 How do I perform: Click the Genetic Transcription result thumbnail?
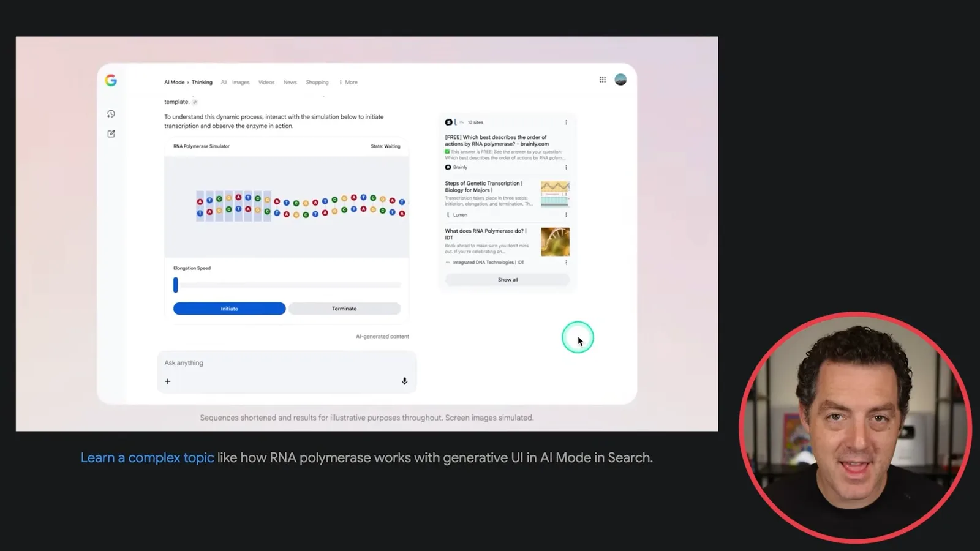(x=555, y=194)
